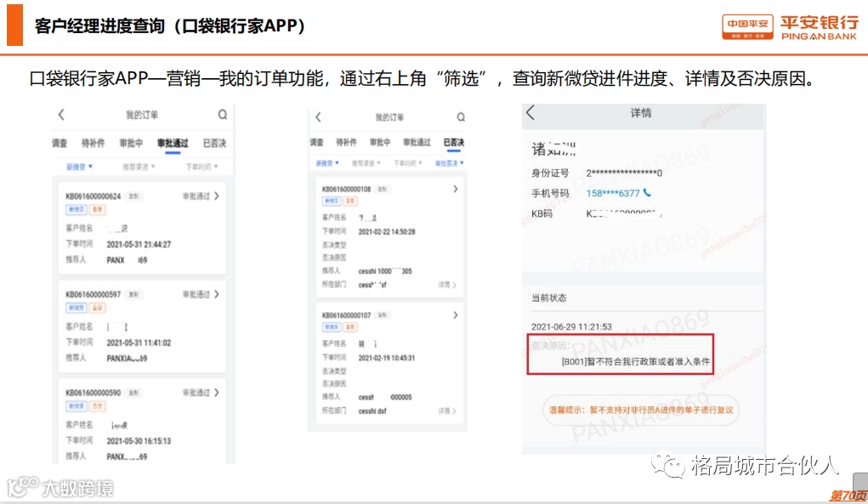Switch to 调查 tab in left screen
This screenshot has height=504, width=868.
60,144
